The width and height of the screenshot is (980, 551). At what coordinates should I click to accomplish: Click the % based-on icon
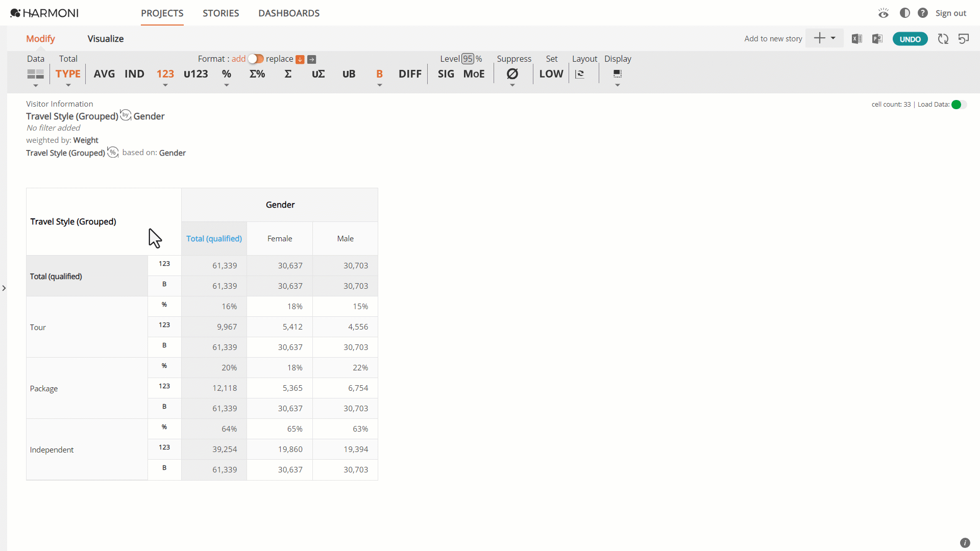click(x=113, y=152)
